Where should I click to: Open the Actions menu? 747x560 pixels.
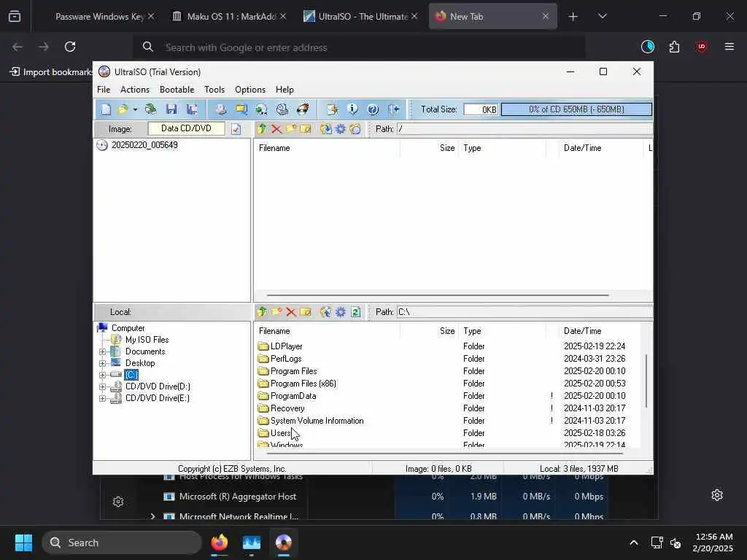(135, 90)
